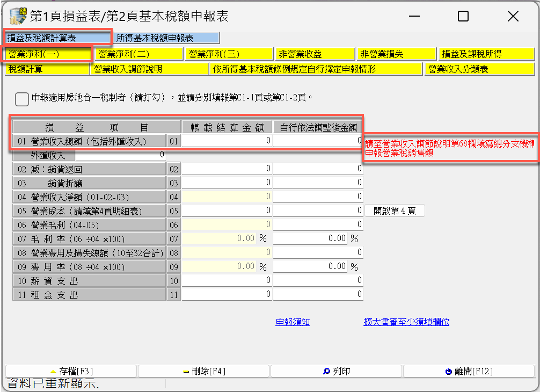Screen dimensions: 540x392
Task: Click the 離開[F12] exit button
Action: coord(469,371)
